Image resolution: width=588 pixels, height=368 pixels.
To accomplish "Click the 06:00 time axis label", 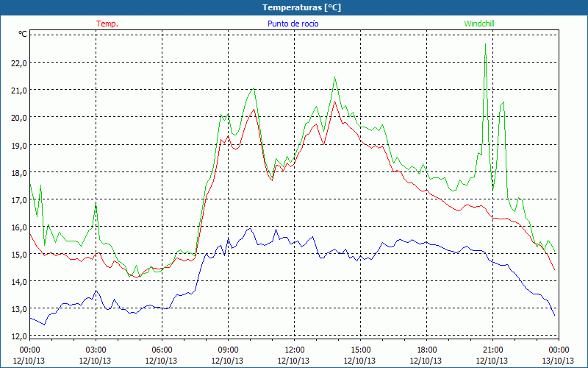I will (162, 350).
